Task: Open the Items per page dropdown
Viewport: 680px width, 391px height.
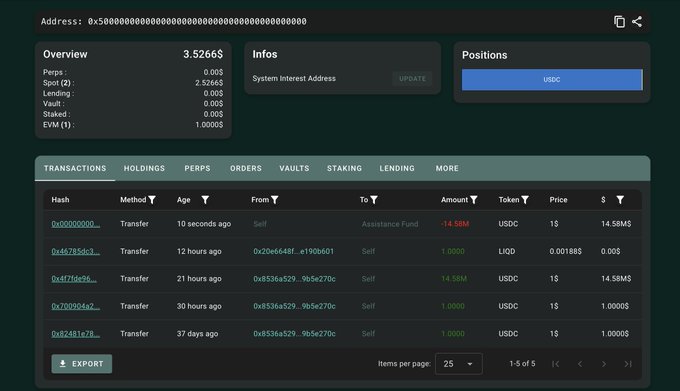Action: (458, 364)
